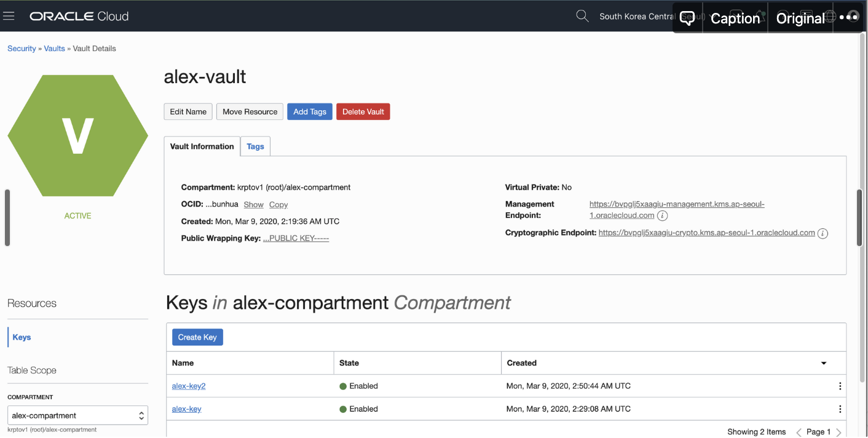Viewport: 868px width, 438px height.
Task: Click the Created Mon, Mar 9 2:19:36 text
Action: click(x=260, y=221)
